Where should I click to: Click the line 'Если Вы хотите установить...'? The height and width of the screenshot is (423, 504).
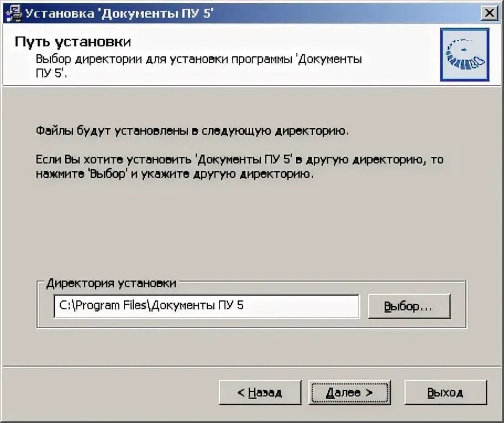[239, 160]
